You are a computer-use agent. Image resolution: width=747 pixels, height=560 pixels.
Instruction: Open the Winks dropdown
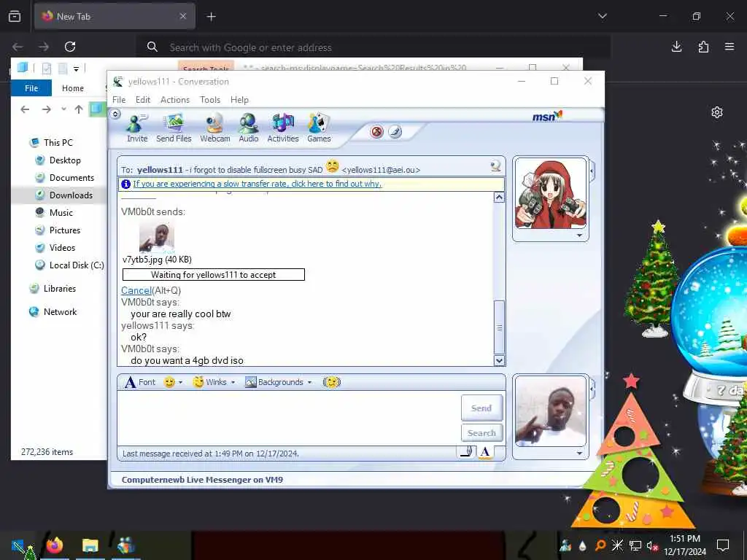coord(214,382)
